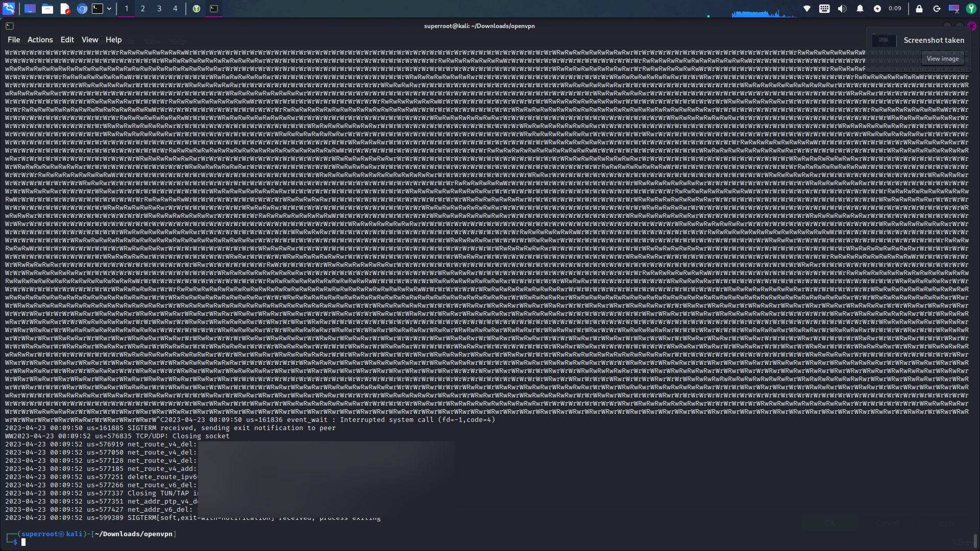Click the View image button
Screen dimensions: 980x551
942,59
